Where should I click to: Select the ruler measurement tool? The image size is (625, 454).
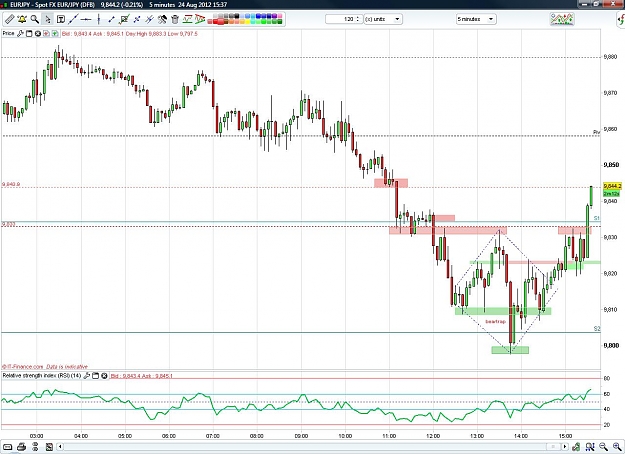(9, 19)
